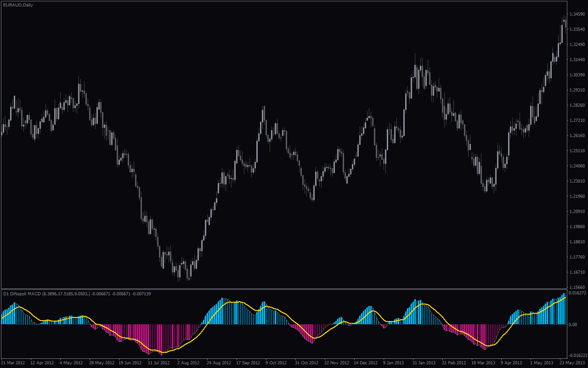Click the -0.016222 MACD scale minimum
The width and height of the screenshot is (588, 368).
click(x=578, y=356)
